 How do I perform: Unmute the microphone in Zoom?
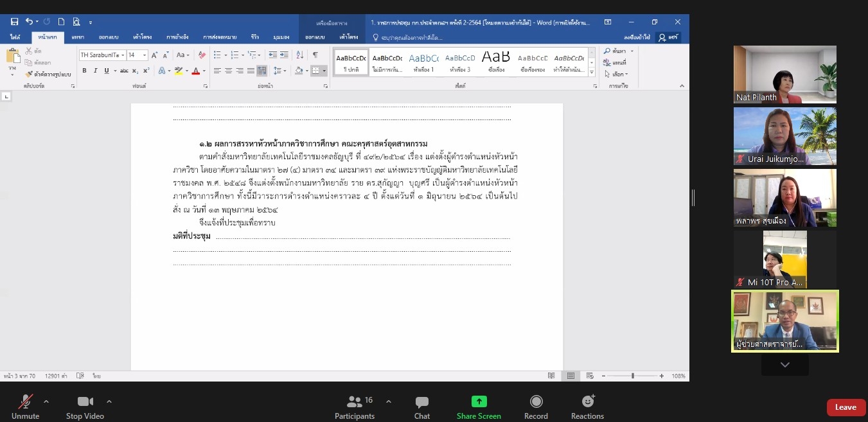(25, 407)
